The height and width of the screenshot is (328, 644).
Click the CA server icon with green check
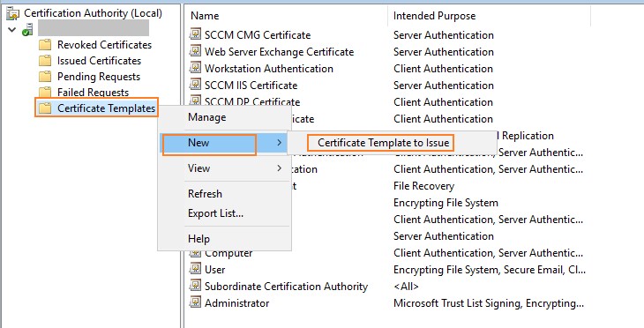(27, 30)
